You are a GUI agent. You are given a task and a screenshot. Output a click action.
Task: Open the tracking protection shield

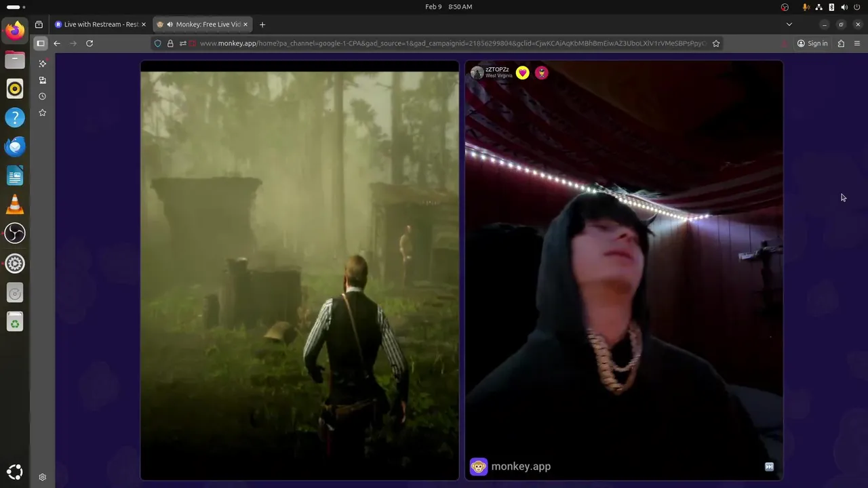158,43
